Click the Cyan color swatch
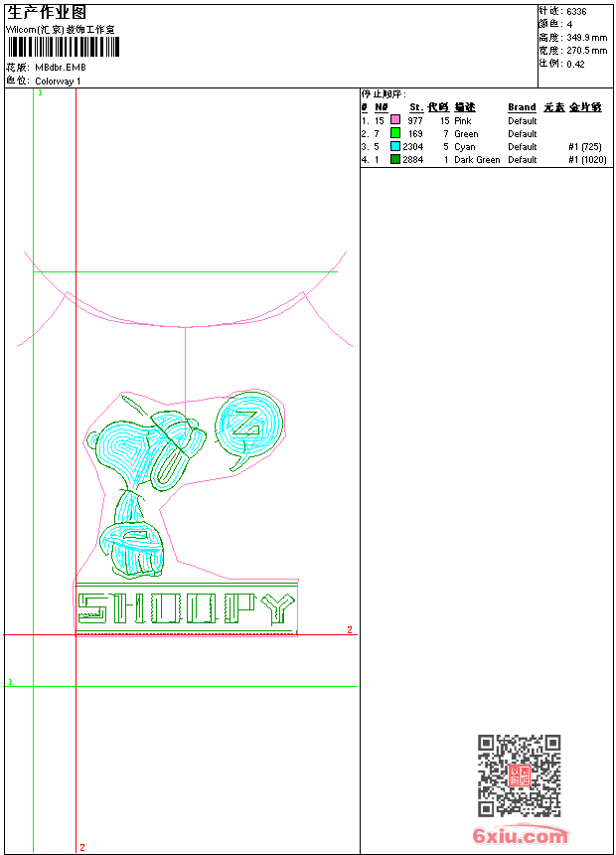Image resolution: width=616 pixels, height=855 pixels. pyautogui.click(x=395, y=146)
